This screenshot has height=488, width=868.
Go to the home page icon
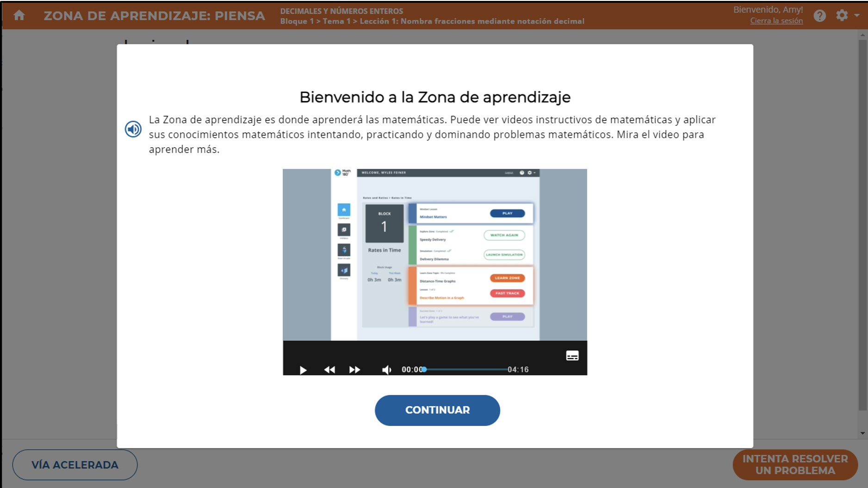point(19,15)
